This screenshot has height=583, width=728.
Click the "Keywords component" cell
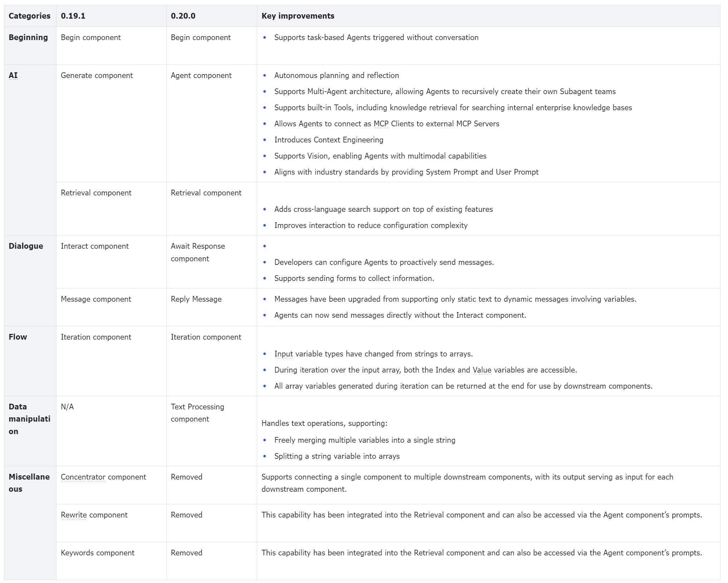pos(97,553)
